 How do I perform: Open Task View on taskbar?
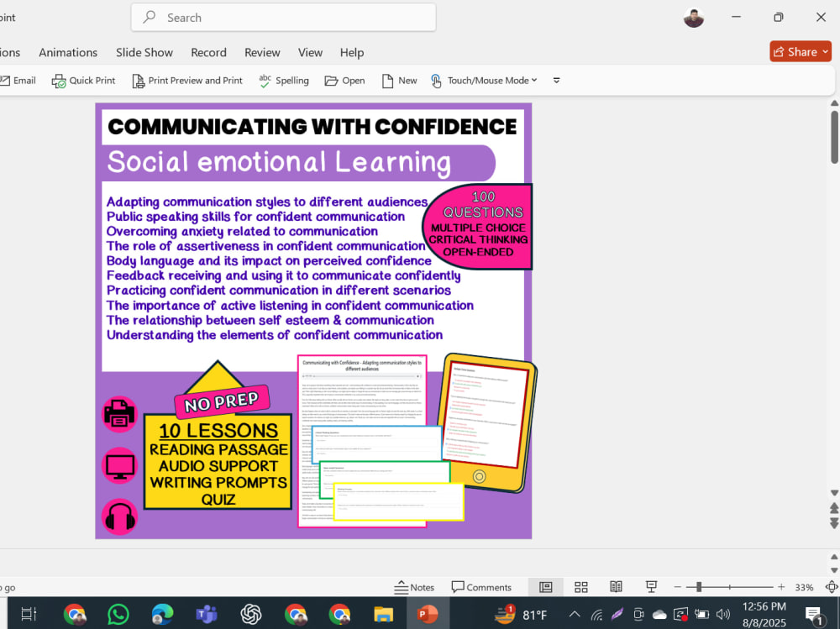pyautogui.click(x=29, y=614)
